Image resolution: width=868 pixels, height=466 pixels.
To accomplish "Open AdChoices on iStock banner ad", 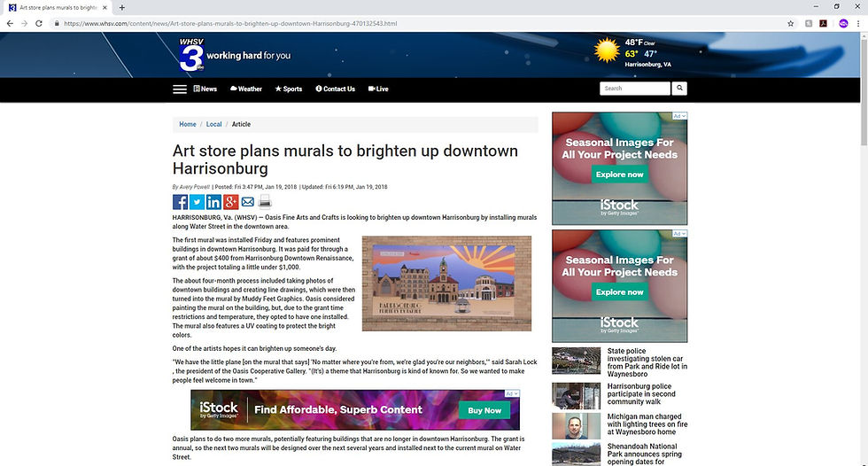I will (512, 393).
